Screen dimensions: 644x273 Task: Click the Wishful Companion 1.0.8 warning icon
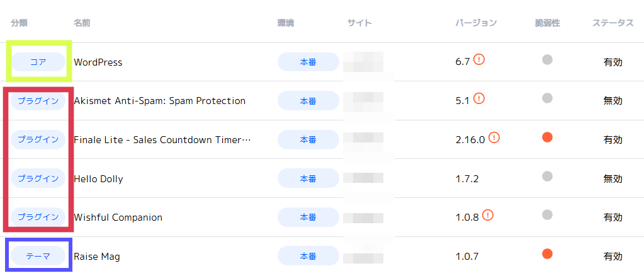[x=487, y=215]
